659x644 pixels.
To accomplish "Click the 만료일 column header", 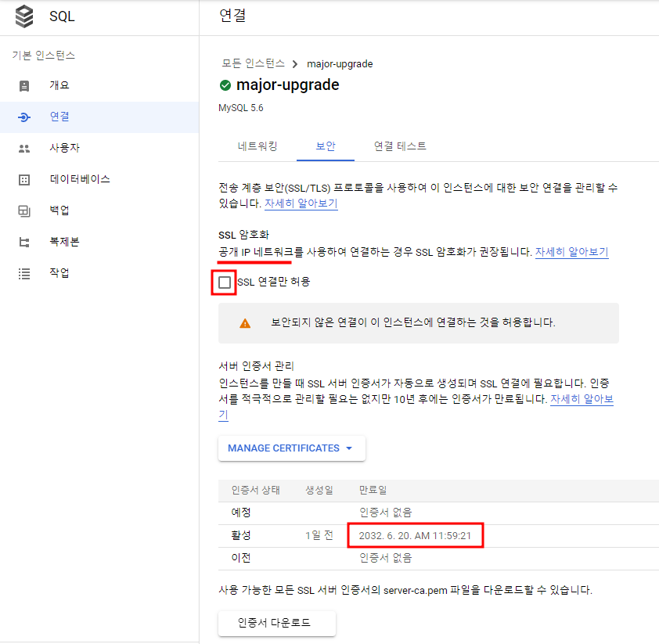I will pyautogui.click(x=373, y=491).
